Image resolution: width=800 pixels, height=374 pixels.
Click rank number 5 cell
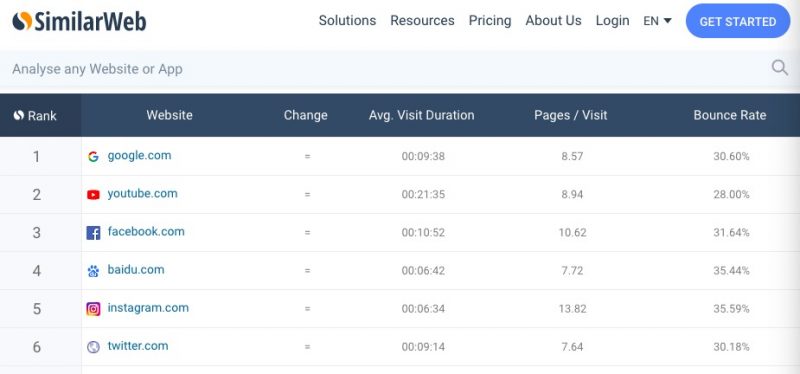click(x=40, y=309)
